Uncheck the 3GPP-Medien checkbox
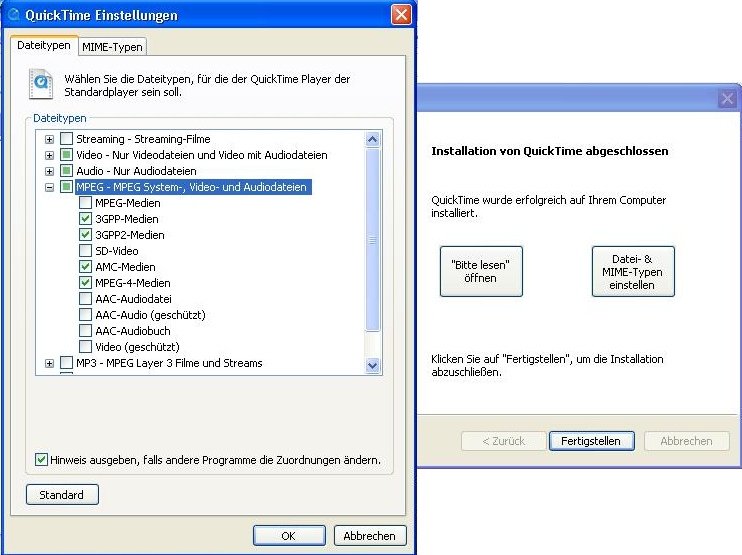This screenshot has height=555, width=742. coord(85,219)
